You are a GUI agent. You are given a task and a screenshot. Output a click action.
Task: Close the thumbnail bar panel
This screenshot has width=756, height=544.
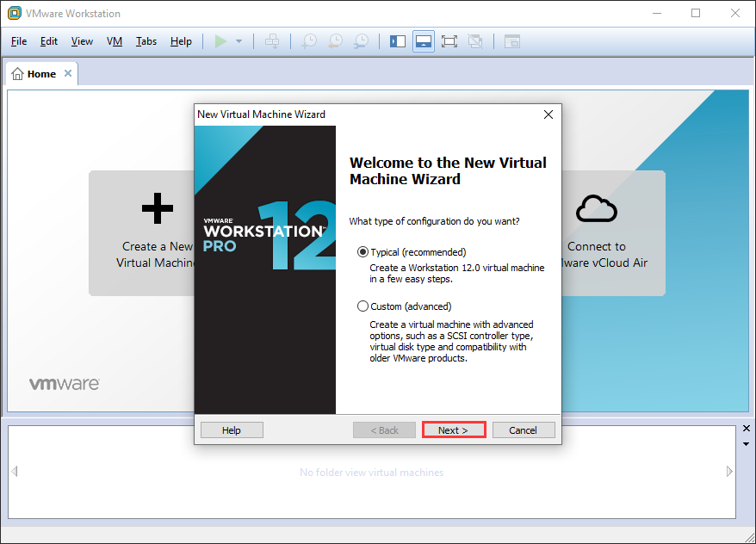pyautogui.click(x=747, y=429)
